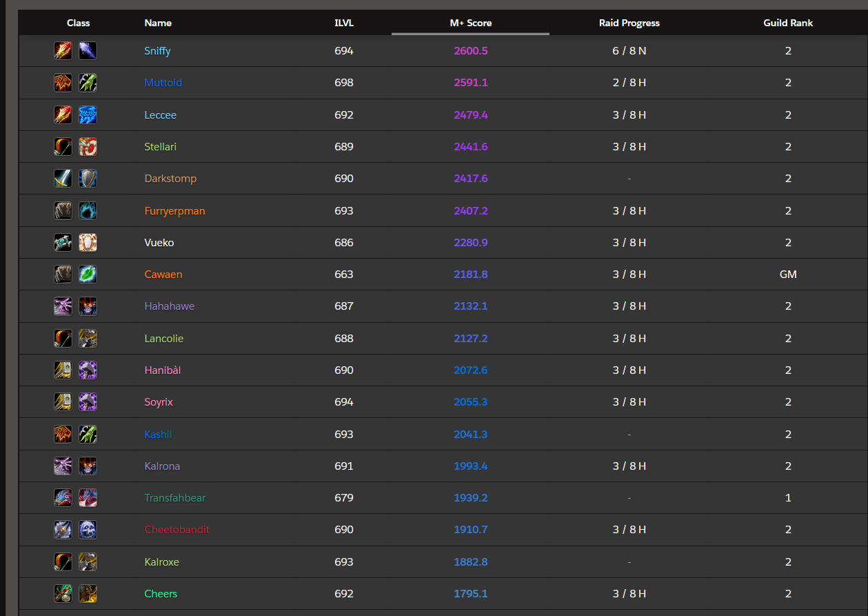Click the 6 / 8 N raid progress
Viewport: 868px width, 616px height.
click(x=629, y=51)
